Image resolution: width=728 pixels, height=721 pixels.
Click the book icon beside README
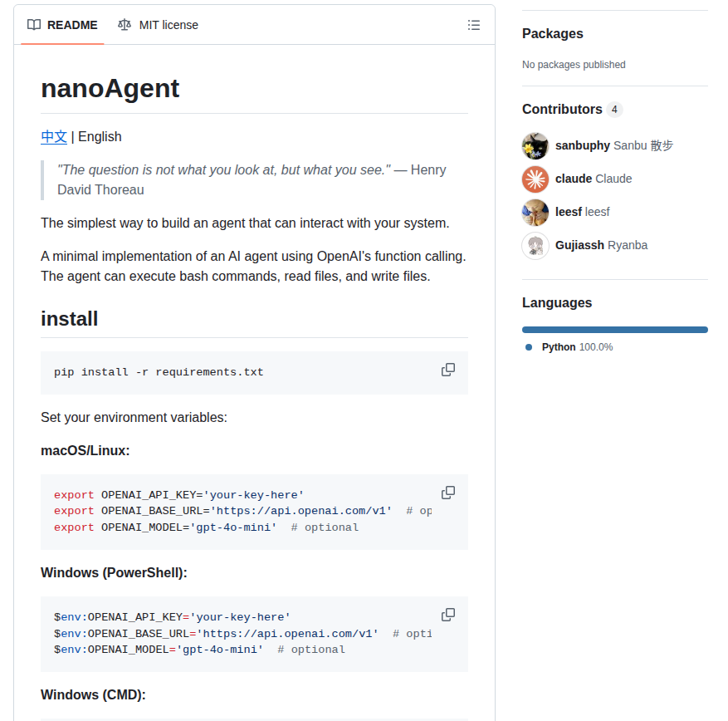pyautogui.click(x=34, y=25)
